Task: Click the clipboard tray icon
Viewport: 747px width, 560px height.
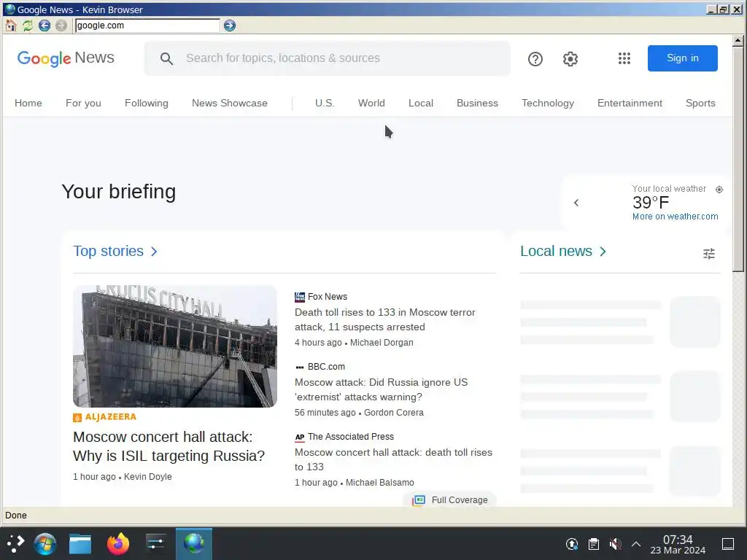Action: click(x=594, y=544)
